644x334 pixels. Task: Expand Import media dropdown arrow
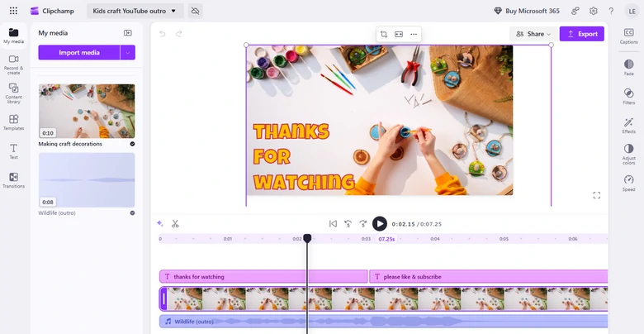click(x=128, y=52)
